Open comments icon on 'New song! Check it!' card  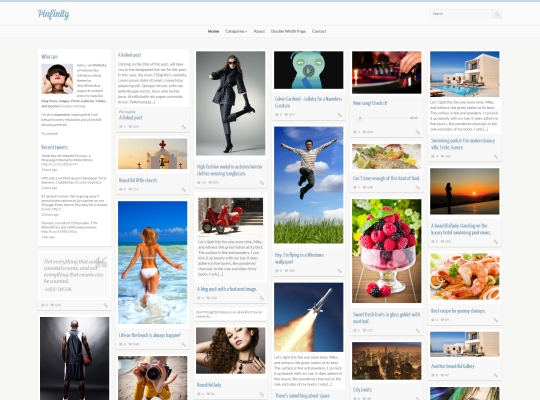pyautogui.click(x=356, y=132)
